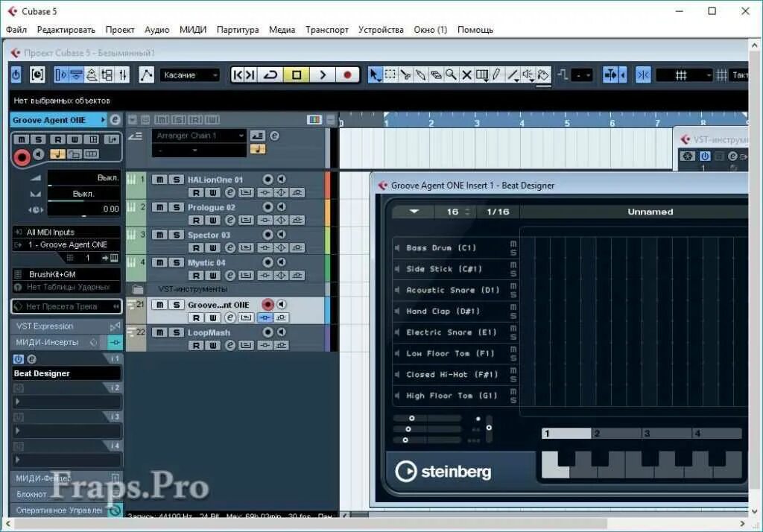The image size is (763, 532).
Task: Stop playback with the yellow Stop button
Action: click(297, 75)
